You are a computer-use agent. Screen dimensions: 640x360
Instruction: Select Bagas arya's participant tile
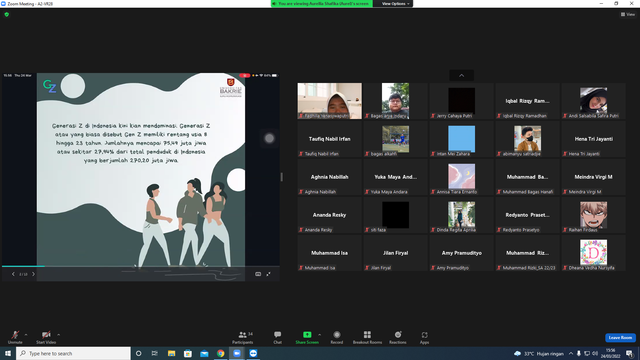pyautogui.click(x=396, y=101)
